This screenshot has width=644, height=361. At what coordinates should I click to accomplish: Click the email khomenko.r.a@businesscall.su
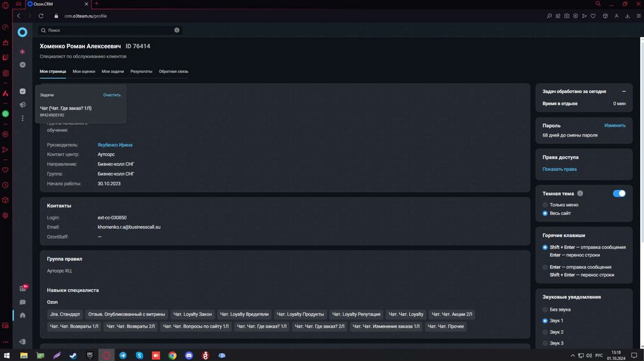coord(129,227)
